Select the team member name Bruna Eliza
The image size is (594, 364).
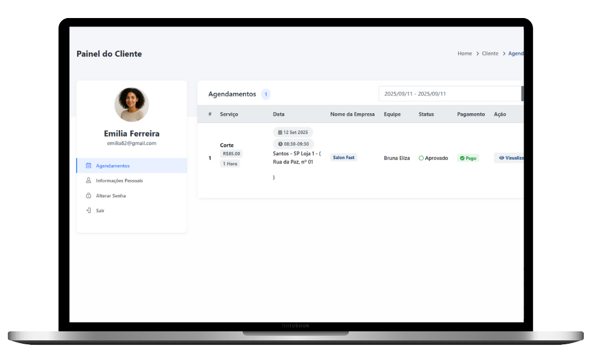(397, 158)
